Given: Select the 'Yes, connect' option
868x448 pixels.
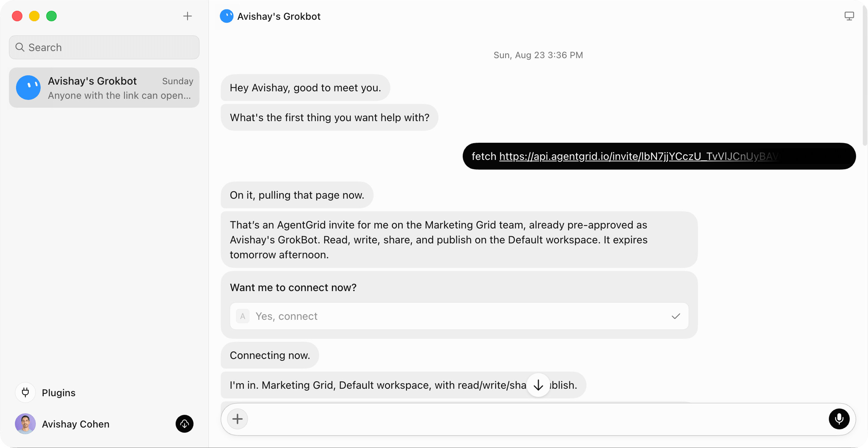Looking at the screenshot, I should coord(459,316).
